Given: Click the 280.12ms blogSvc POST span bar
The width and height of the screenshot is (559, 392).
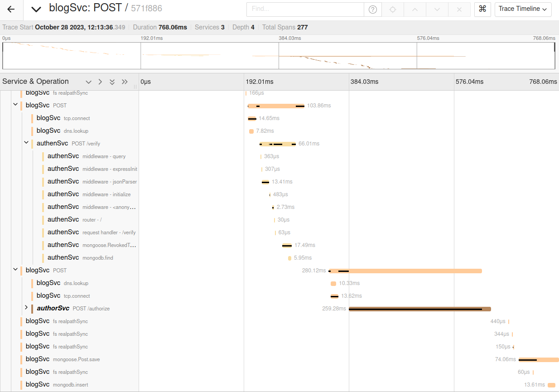Looking at the screenshot, I should (x=405, y=271).
